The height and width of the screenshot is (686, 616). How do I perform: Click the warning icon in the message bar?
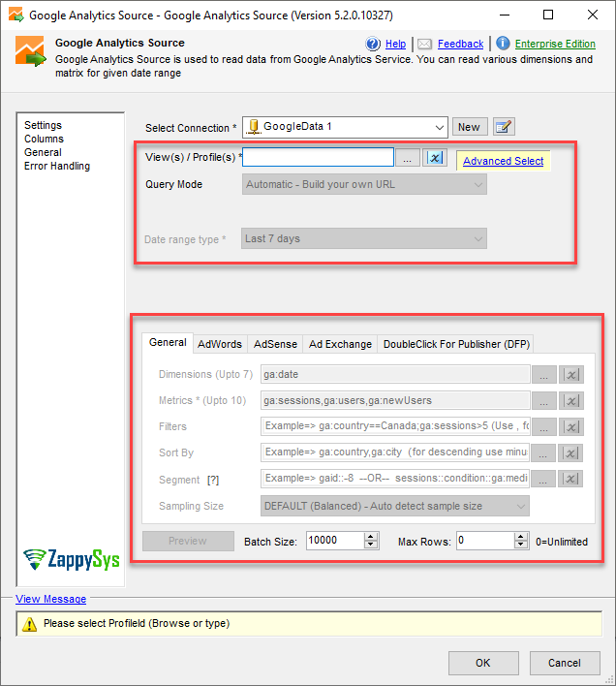tap(29, 624)
